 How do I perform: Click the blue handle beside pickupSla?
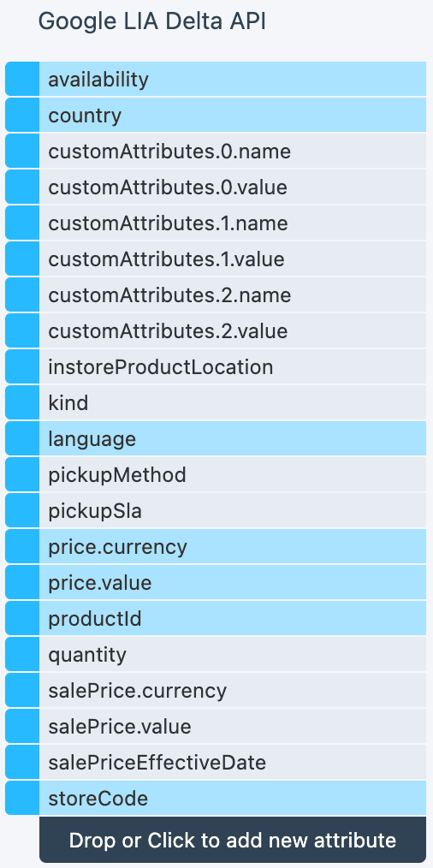click(x=22, y=510)
